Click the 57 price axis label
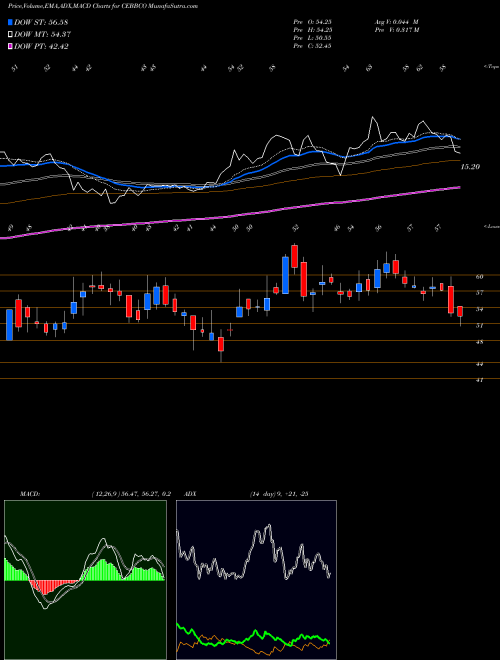The image size is (500, 660). pyautogui.click(x=479, y=293)
